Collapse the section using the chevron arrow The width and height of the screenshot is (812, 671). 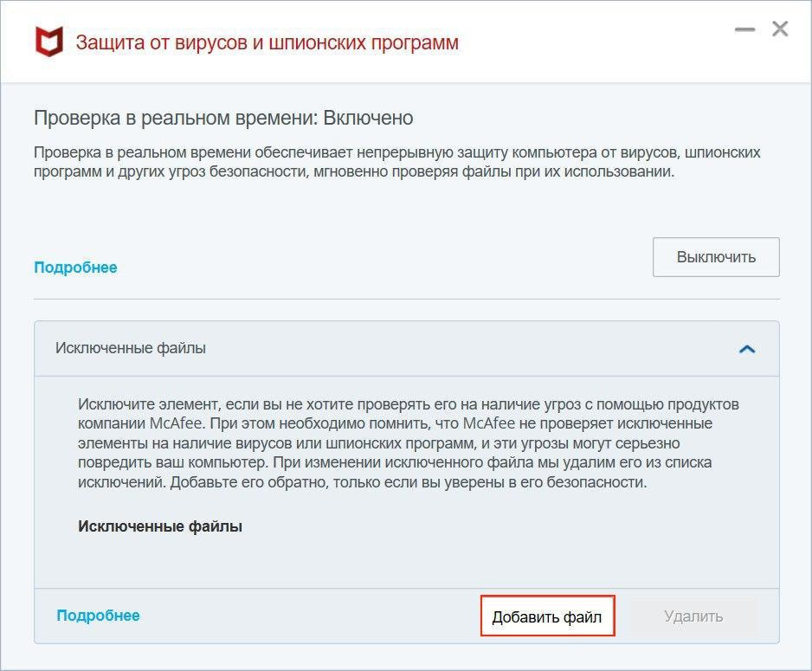click(747, 349)
